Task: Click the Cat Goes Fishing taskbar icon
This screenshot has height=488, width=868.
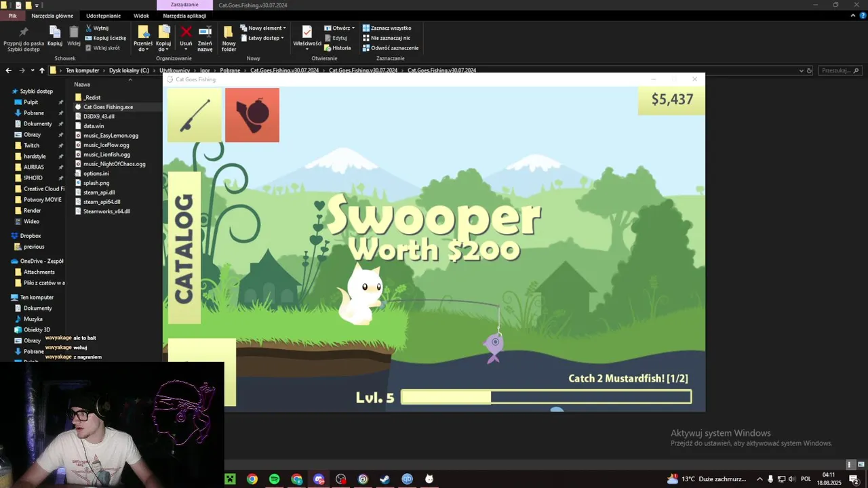Action: pos(429,479)
